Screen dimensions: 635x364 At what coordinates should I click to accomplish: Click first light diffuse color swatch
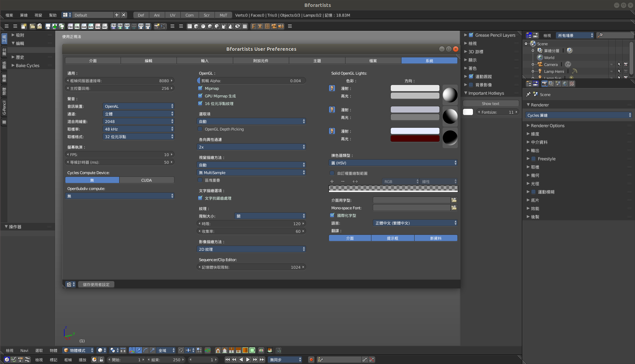point(415,88)
